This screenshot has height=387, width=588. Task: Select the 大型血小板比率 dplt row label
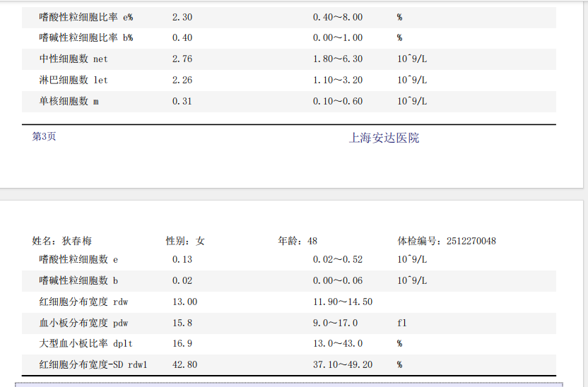tap(86, 344)
